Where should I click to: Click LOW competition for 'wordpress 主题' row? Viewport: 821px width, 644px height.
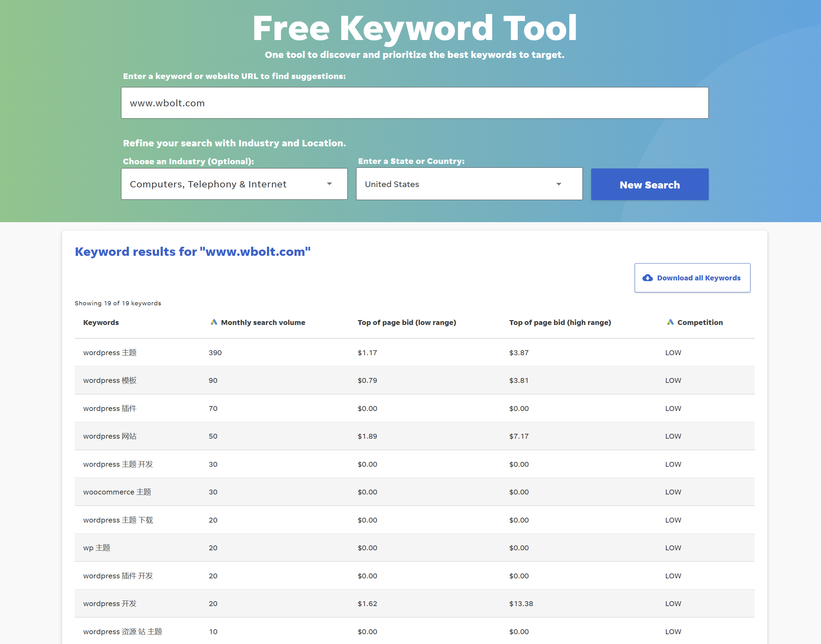pos(673,353)
